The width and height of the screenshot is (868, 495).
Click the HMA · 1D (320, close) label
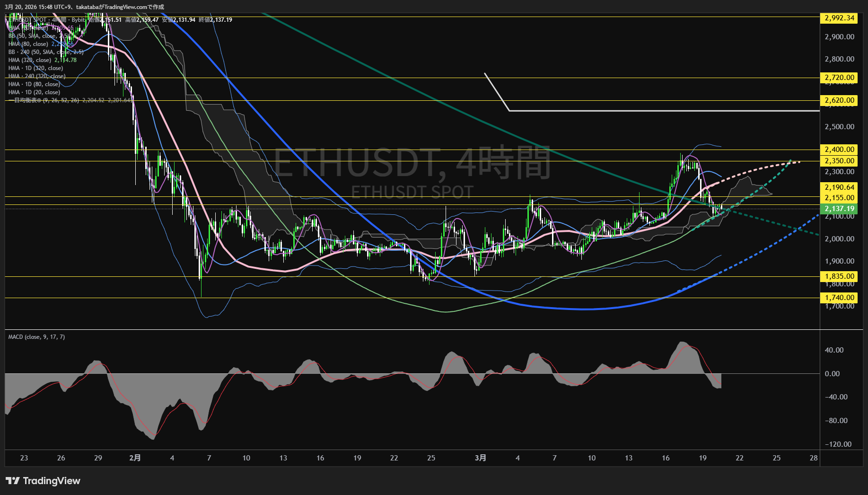pos(35,68)
